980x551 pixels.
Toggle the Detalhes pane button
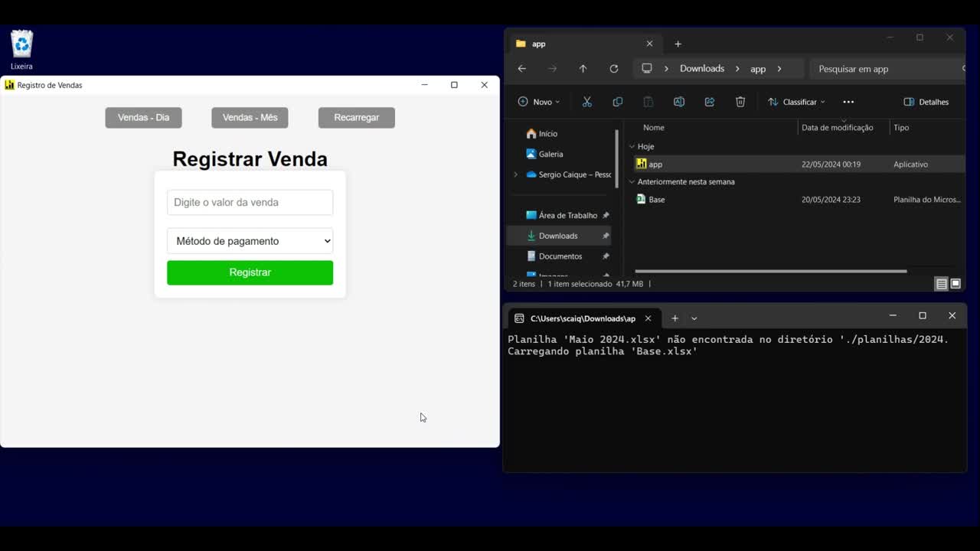click(926, 102)
